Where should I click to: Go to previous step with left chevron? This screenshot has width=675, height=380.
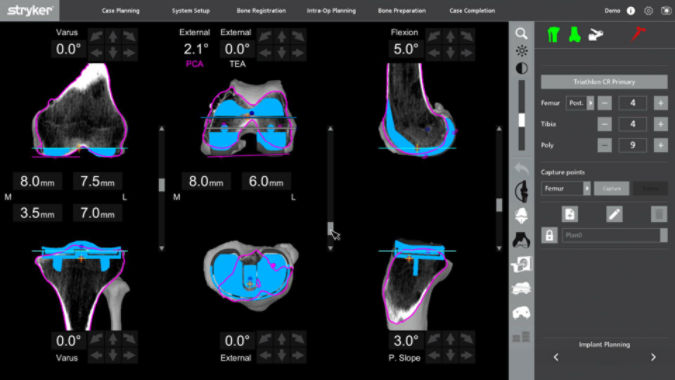pos(556,357)
